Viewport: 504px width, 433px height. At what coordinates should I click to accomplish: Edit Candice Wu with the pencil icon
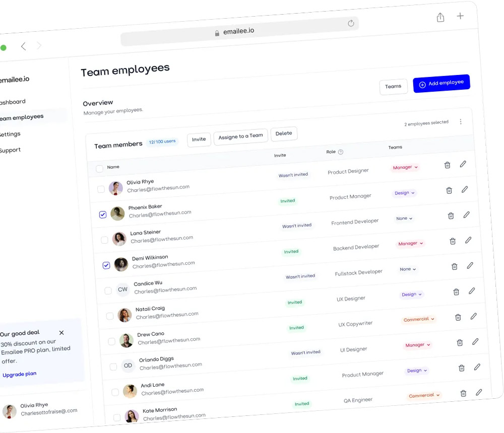tap(470, 265)
